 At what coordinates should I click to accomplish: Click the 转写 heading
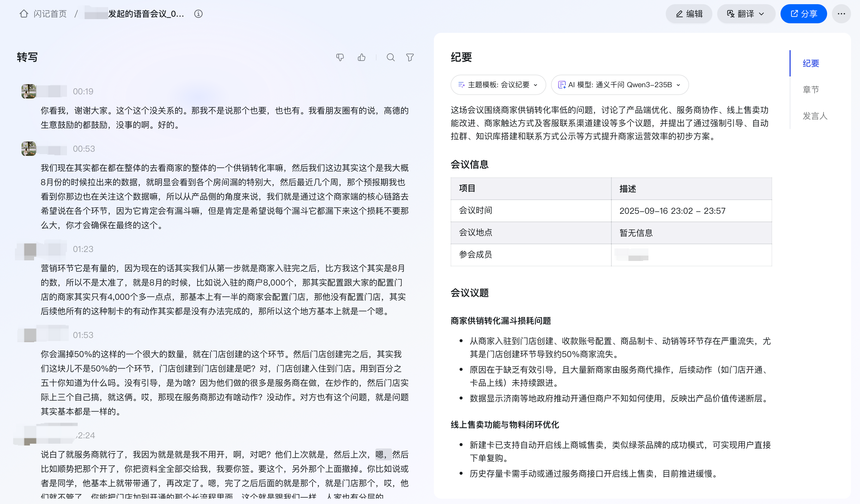pos(27,57)
